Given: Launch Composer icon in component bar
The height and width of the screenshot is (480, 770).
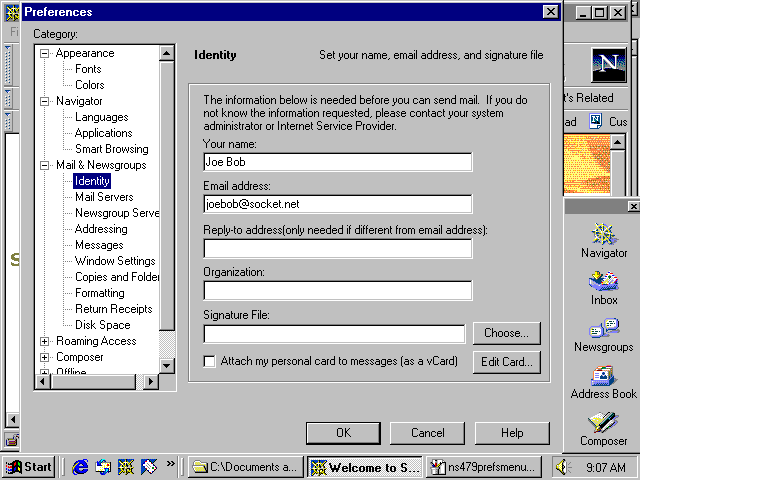Looking at the screenshot, I should click(604, 429).
